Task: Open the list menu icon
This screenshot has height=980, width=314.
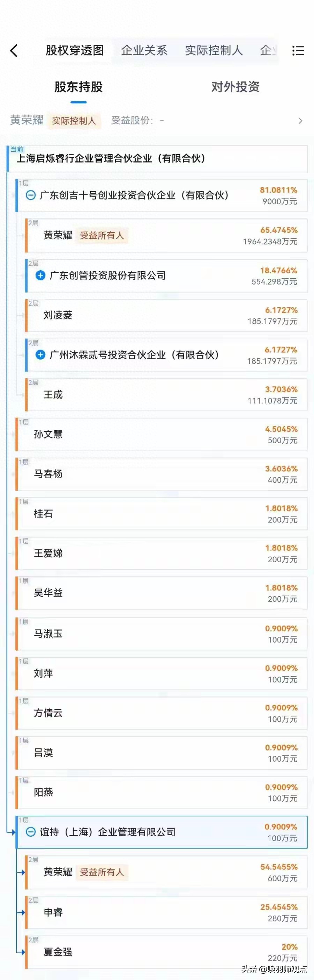Action: click(298, 51)
